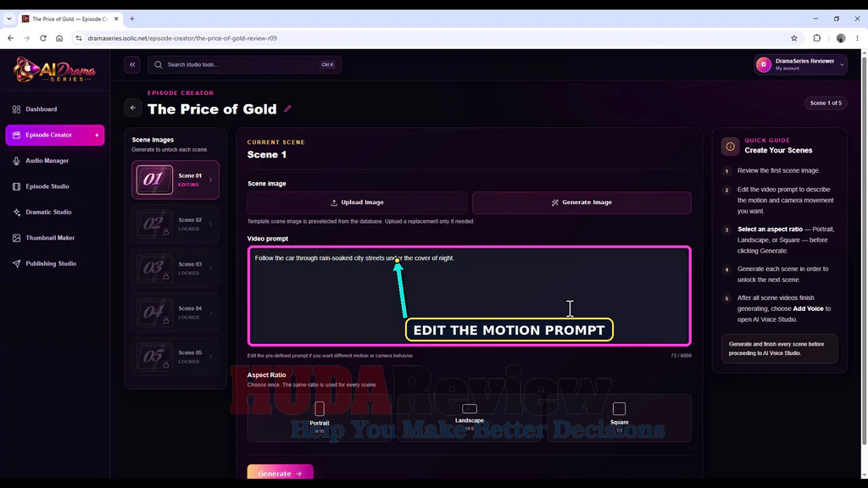868x488 pixels.
Task: Click back arrow beside The Price of Gold
Action: pyautogui.click(x=133, y=108)
